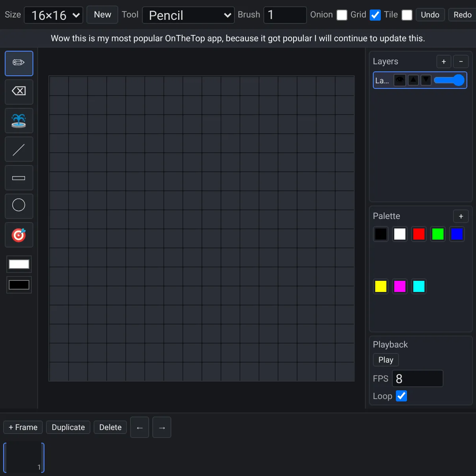Go to next frame arrow
The width and height of the screenshot is (476, 476).
162,427
